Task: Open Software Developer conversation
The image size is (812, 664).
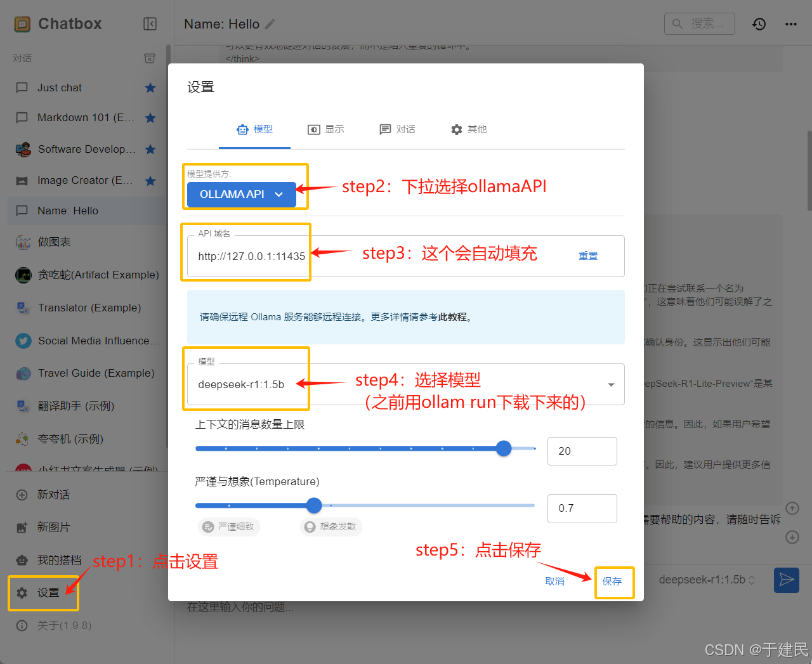Action: pos(86,149)
